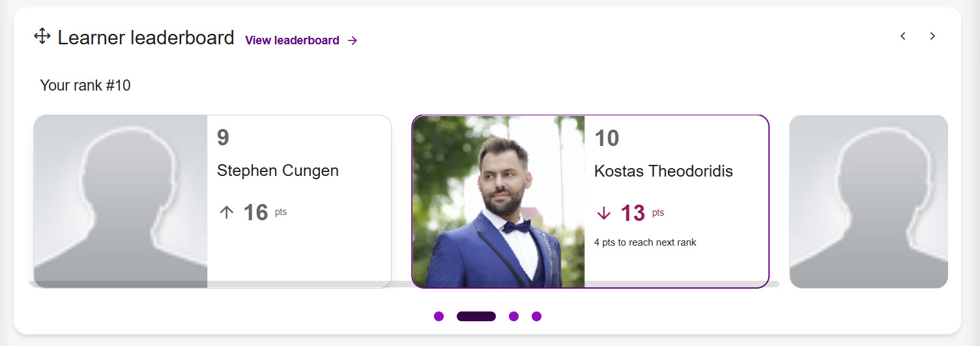Image resolution: width=980 pixels, height=346 pixels.
Task: Click the up arrow beside 16 pts
Action: [226, 212]
